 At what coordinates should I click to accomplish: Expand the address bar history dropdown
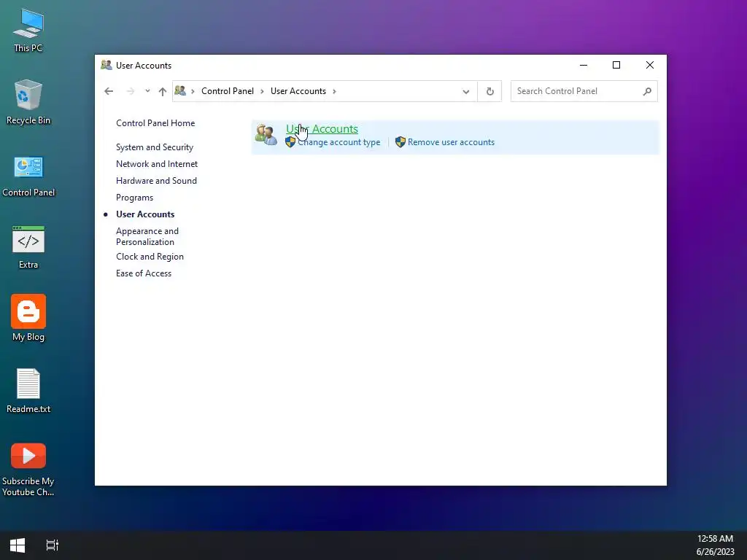[x=466, y=91]
